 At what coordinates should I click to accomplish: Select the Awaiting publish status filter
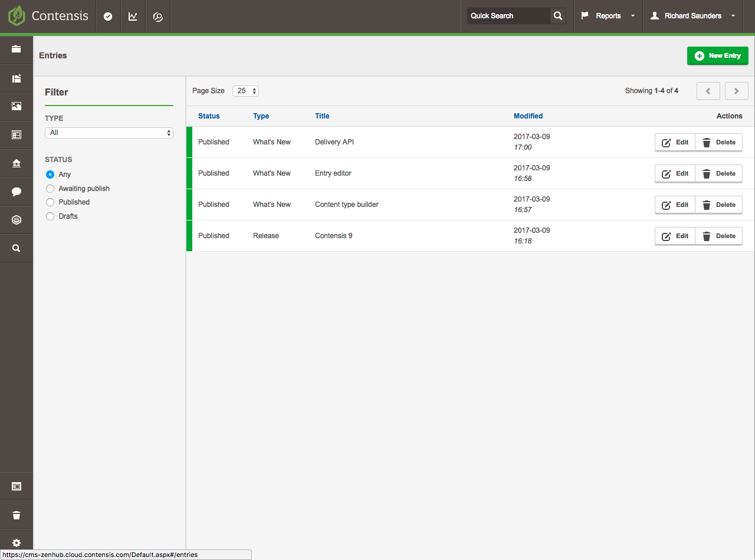pos(50,189)
